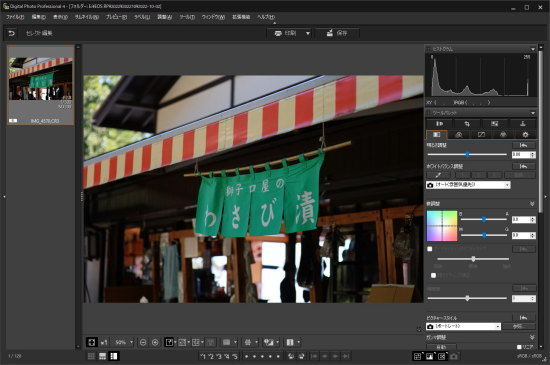The width and height of the screenshot is (550, 365).
Task: Open the crop/angle tool palette icon
Action: click(467, 123)
